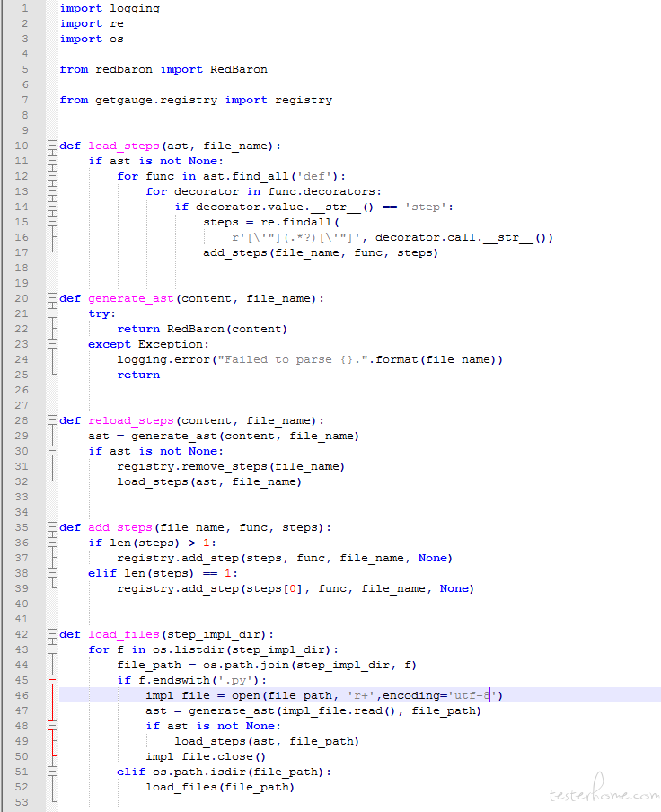The height and width of the screenshot is (812, 661).
Task: Click the 'generate_ast' function name on line 20
Action: [x=131, y=299]
